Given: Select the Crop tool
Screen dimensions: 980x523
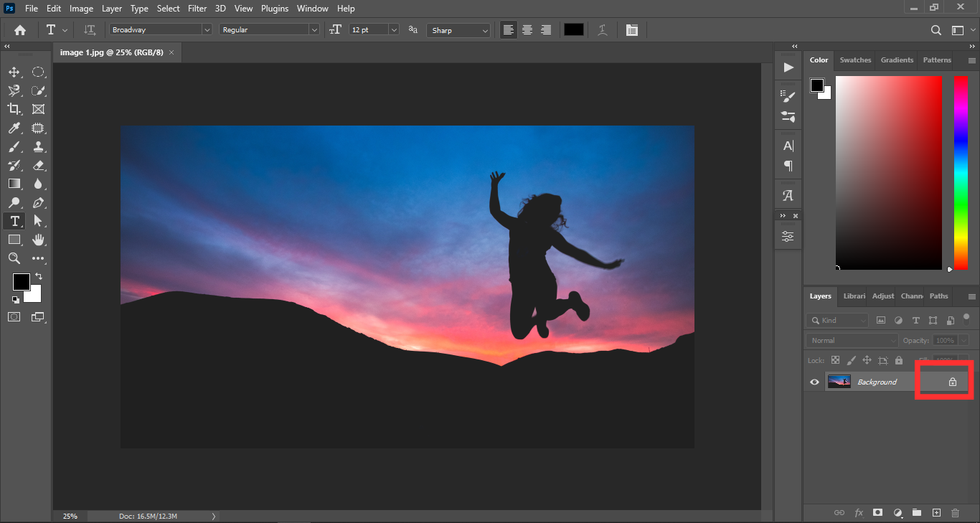Looking at the screenshot, I should pos(14,109).
